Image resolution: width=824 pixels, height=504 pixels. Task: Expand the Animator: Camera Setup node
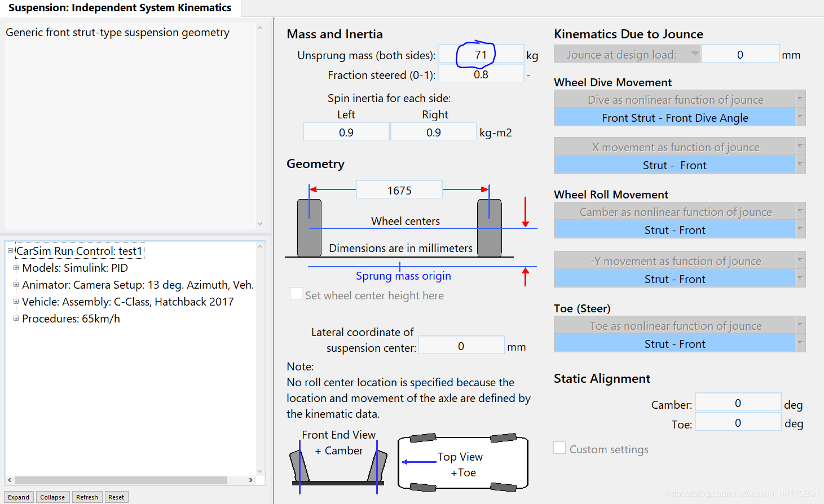click(x=16, y=285)
